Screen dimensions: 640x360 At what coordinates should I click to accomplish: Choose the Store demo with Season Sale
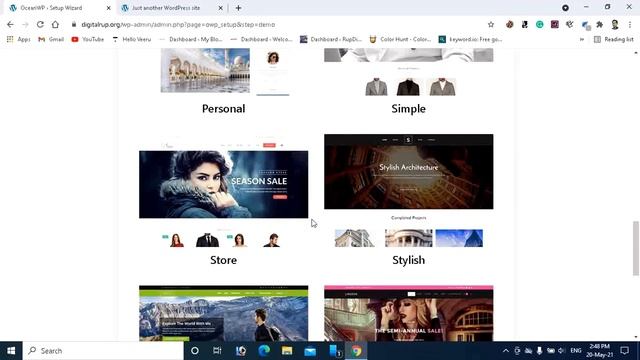[224, 192]
